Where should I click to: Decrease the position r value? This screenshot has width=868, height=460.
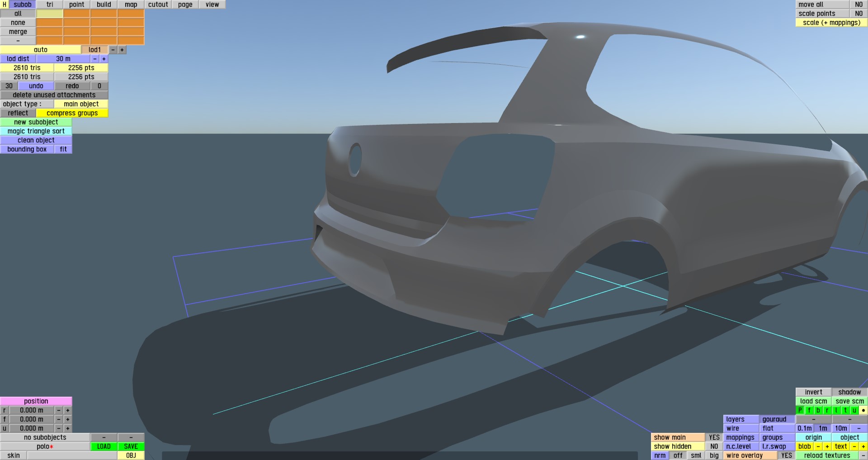tap(59, 410)
